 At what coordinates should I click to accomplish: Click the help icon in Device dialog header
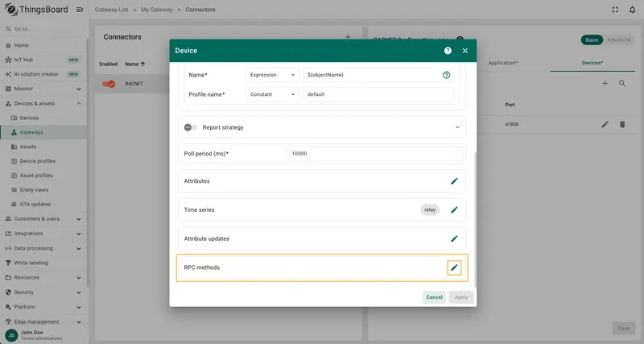coord(448,51)
